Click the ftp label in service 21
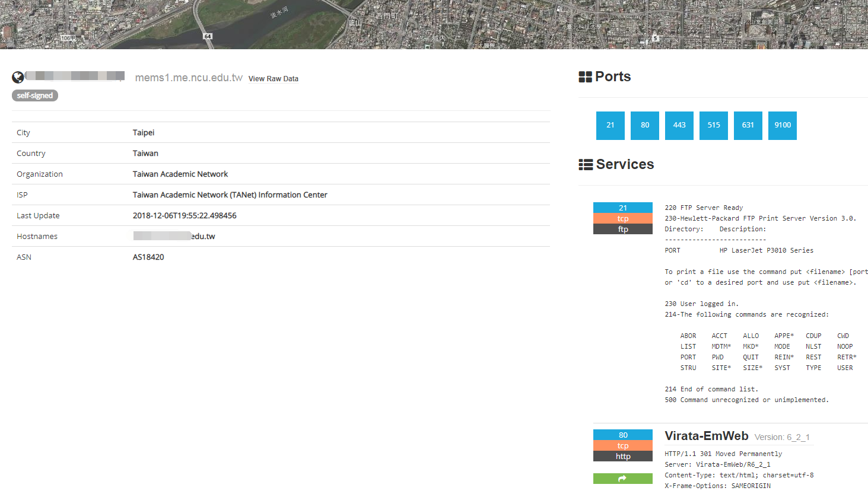The width and height of the screenshot is (868, 494). [622, 230]
